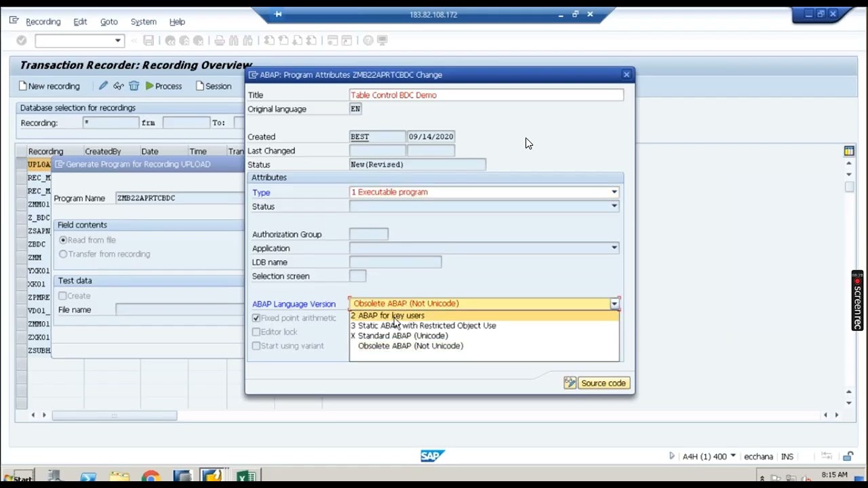Click the glasses Display icon
This screenshot has height=488, width=868.
coord(119,86)
